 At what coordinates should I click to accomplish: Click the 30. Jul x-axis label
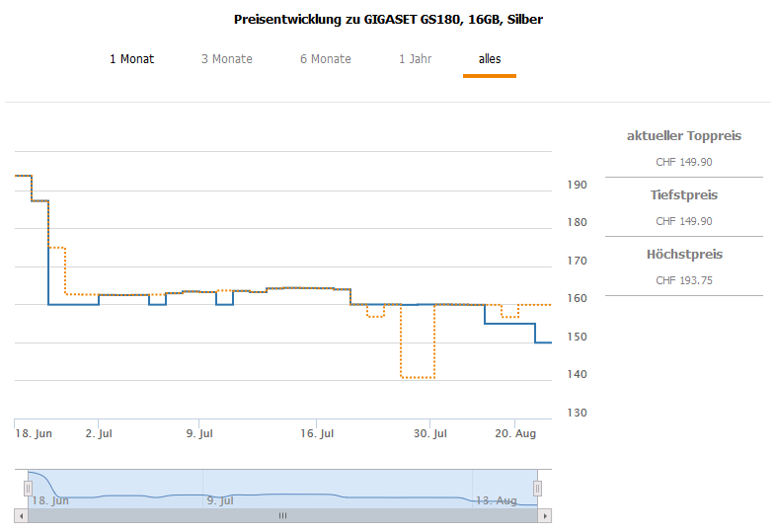(x=430, y=433)
